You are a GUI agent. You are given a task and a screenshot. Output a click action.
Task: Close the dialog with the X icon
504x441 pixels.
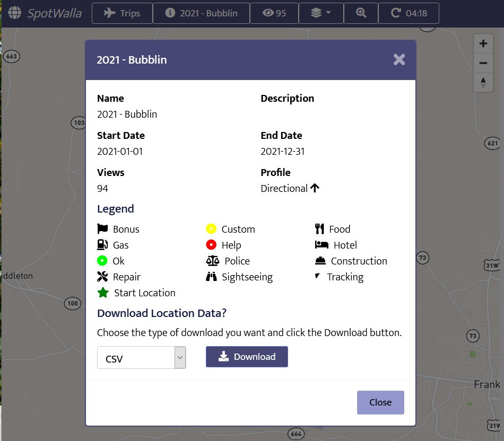pyautogui.click(x=399, y=60)
